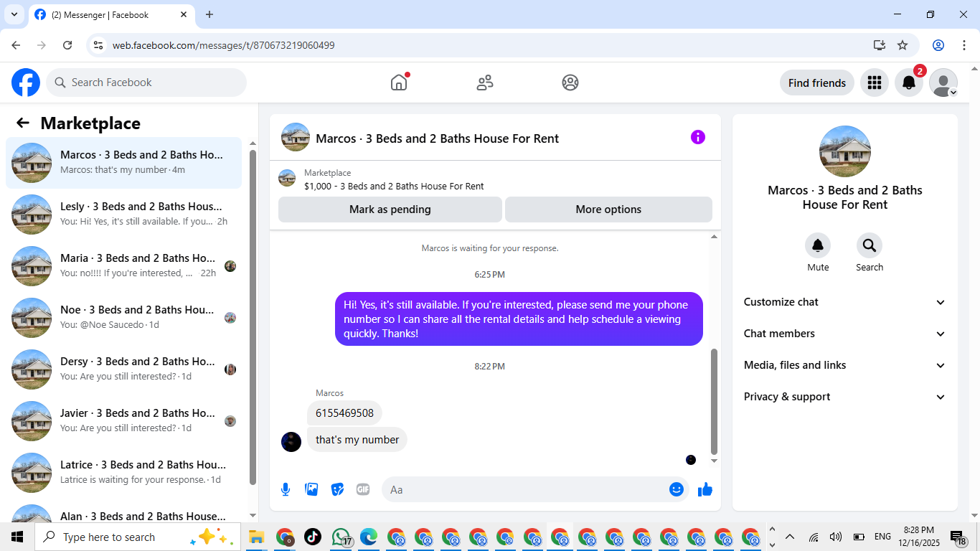Image resolution: width=980 pixels, height=551 pixels.
Task: Expand Media, files and links section
Action: click(845, 365)
